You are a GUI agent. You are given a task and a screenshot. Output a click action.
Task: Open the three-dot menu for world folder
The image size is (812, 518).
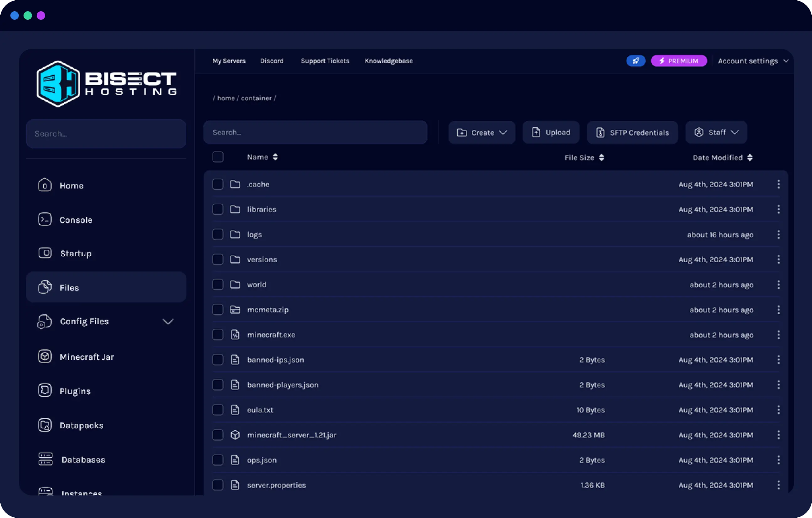click(x=779, y=285)
